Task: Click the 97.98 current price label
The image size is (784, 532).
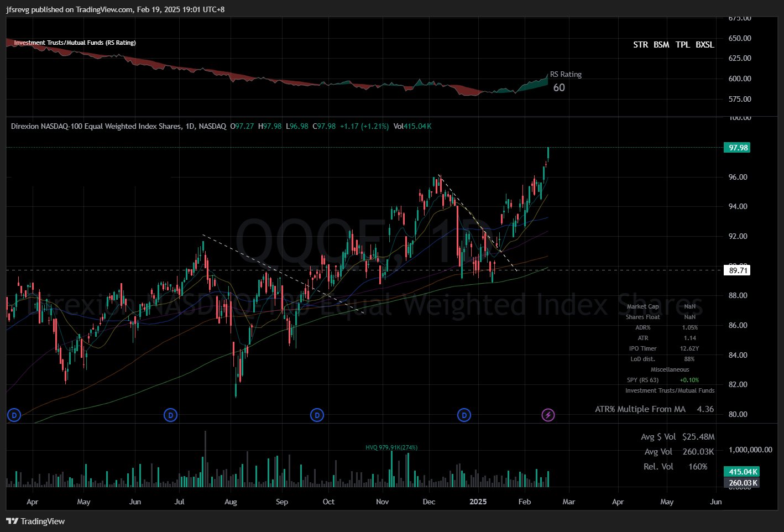Action: pos(738,148)
